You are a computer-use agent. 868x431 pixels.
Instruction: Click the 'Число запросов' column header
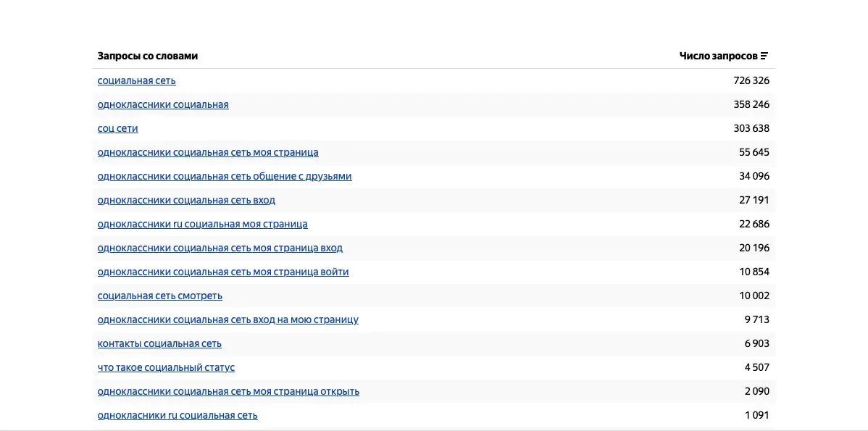[x=719, y=56]
